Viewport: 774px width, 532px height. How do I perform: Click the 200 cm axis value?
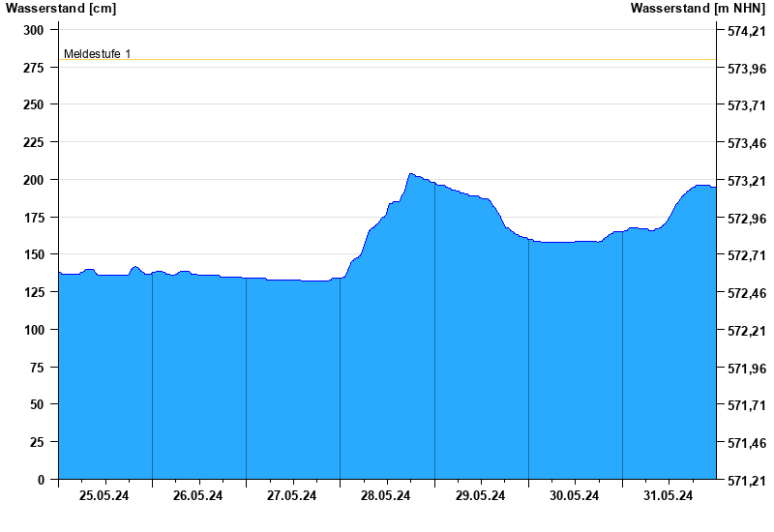tap(34, 180)
